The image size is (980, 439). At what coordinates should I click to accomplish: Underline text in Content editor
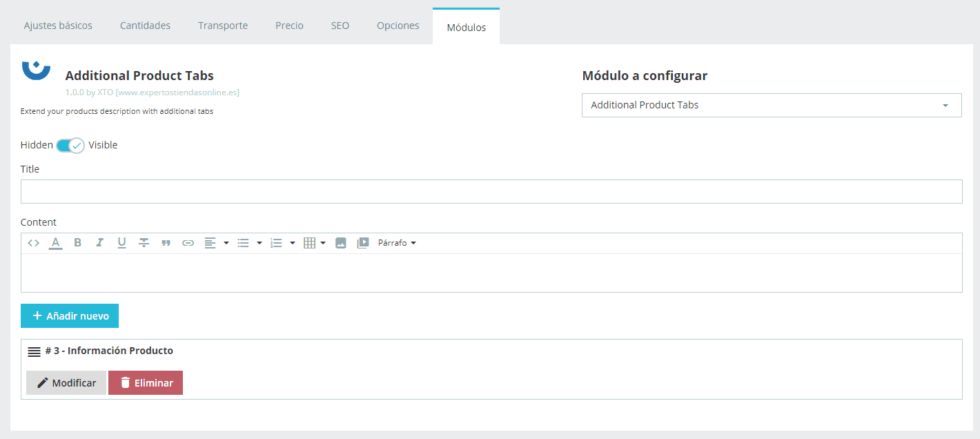(121, 243)
